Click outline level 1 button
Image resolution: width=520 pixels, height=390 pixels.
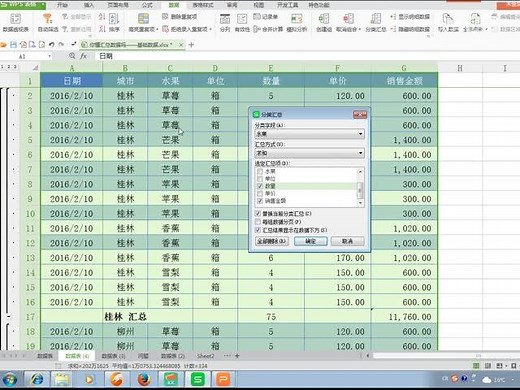(2, 67)
